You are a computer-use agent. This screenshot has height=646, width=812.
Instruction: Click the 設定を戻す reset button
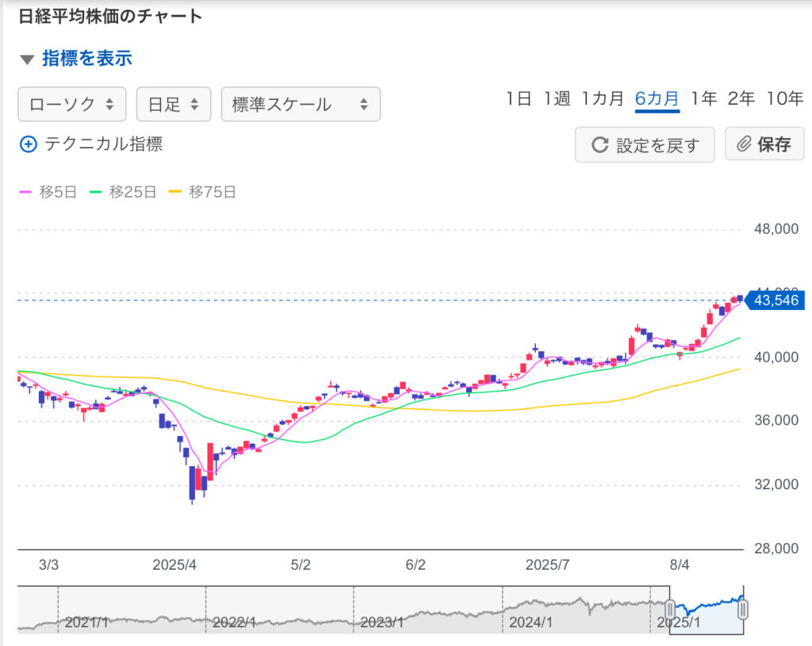point(645,144)
